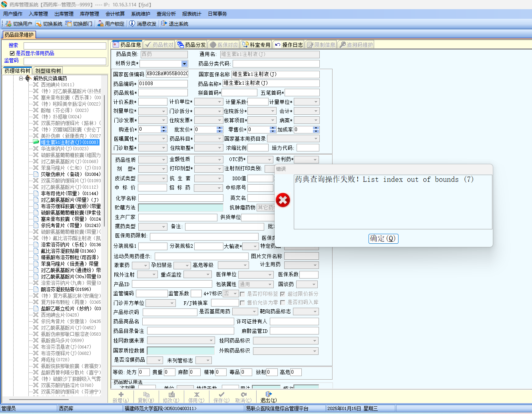Open the 剂量单位 dropdown

point(163,111)
